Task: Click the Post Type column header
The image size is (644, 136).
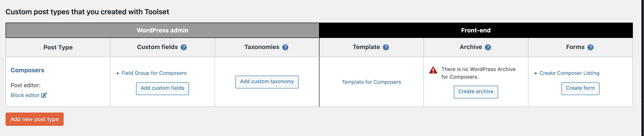Action: click(x=58, y=47)
